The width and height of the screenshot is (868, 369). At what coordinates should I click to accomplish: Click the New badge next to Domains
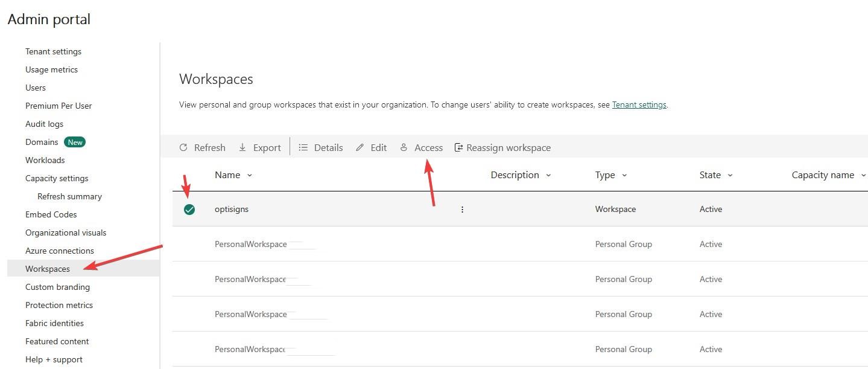point(74,142)
